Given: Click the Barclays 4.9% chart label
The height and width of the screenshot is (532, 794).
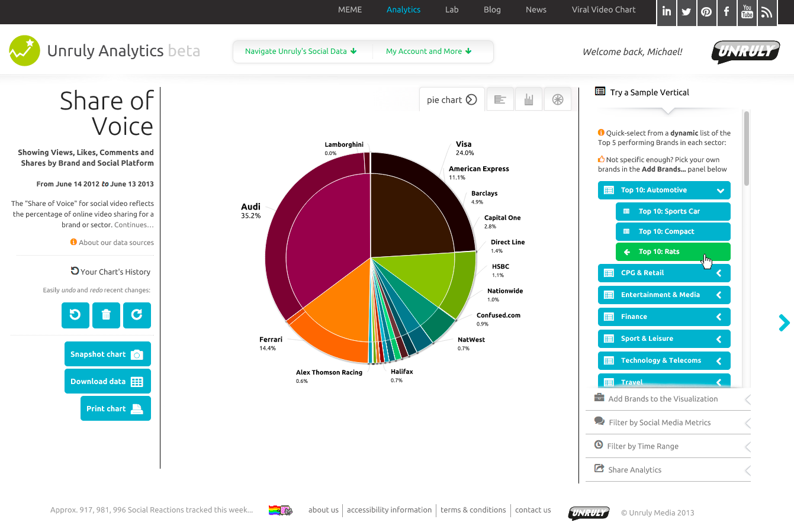Looking at the screenshot, I should [484, 198].
